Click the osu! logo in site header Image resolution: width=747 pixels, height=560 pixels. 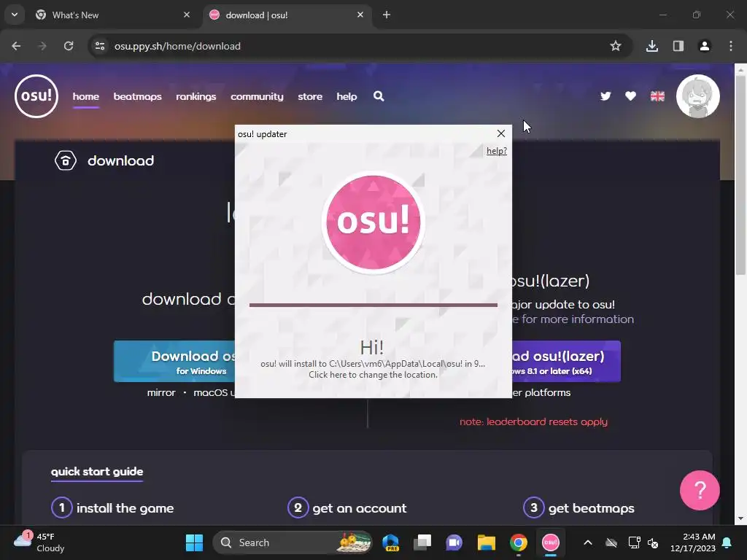pyautogui.click(x=36, y=96)
